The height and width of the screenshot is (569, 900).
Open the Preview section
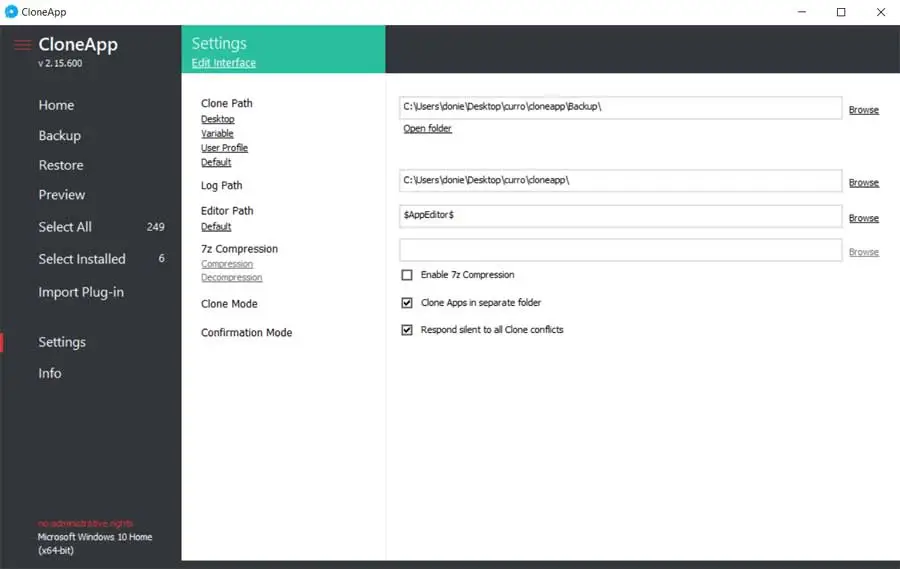click(62, 195)
